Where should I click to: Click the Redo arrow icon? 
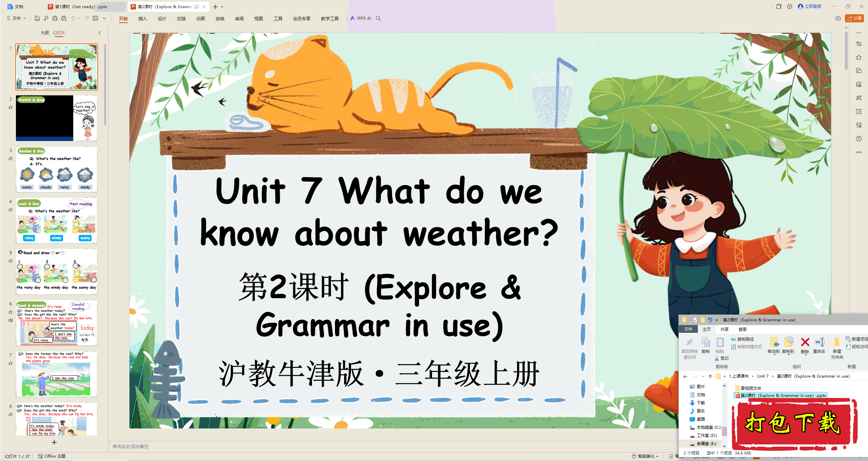[x=87, y=18]
